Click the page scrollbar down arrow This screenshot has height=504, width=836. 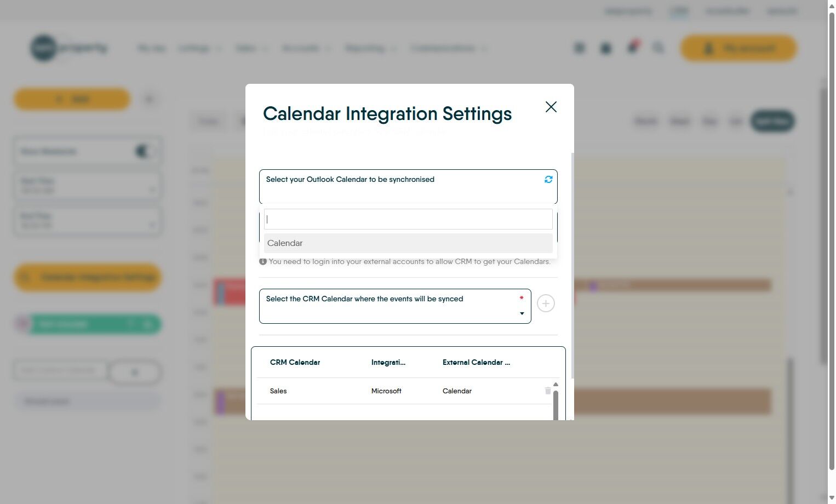[832, 499]
